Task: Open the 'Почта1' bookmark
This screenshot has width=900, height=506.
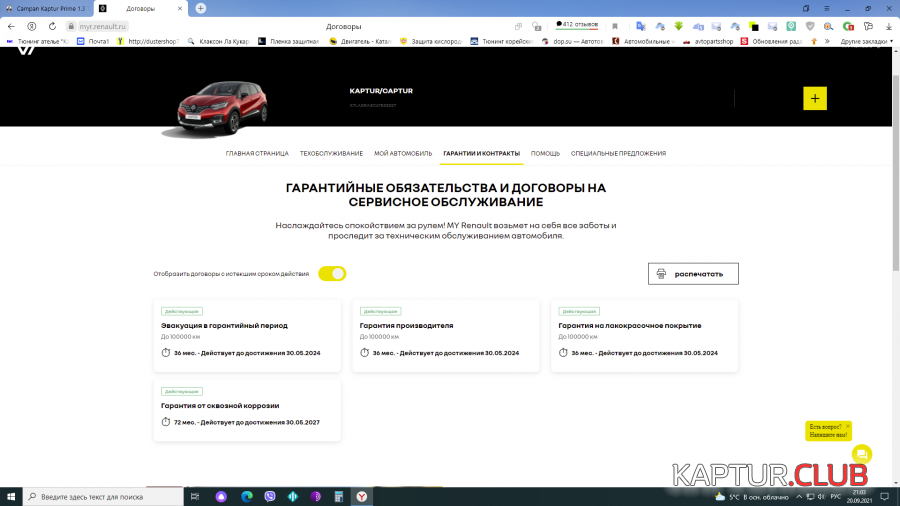Action: (94, 41)
